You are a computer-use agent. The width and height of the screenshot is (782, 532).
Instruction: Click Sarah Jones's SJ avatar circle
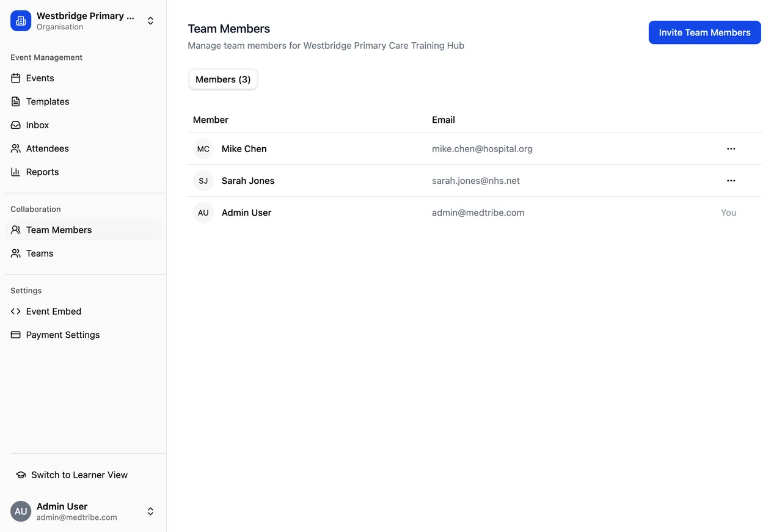pos(203,180)
